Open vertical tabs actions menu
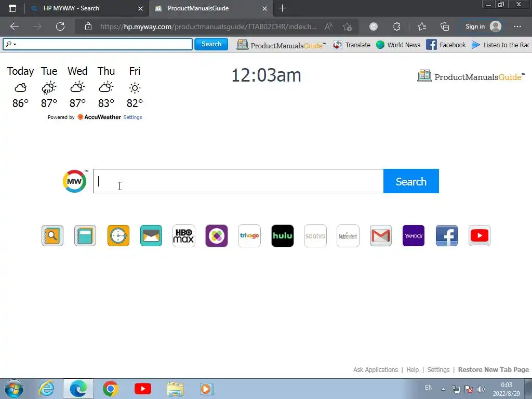The height and width of the screenshot is (399, 532). (12, 8)
